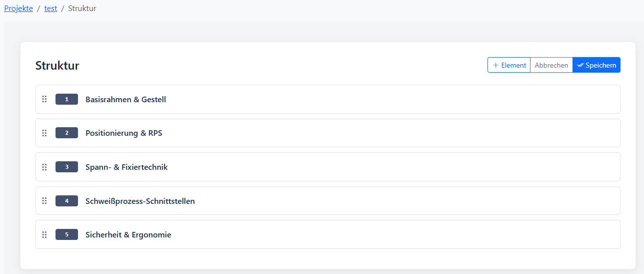The height and width of the screenshot is (274, 644).
Task: Choose the Schweißprozess-Schnittstellen entry
Action: click(x=140, y=201)
